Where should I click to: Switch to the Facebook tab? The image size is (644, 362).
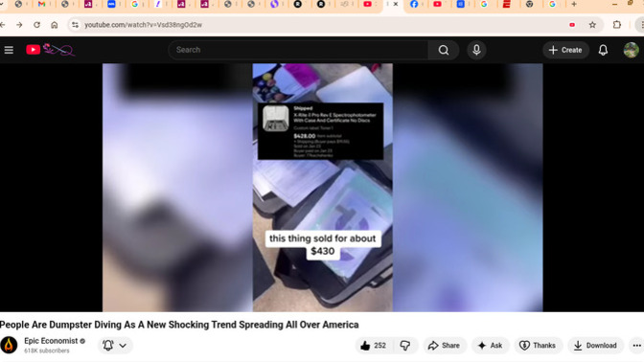coord(414,4)
